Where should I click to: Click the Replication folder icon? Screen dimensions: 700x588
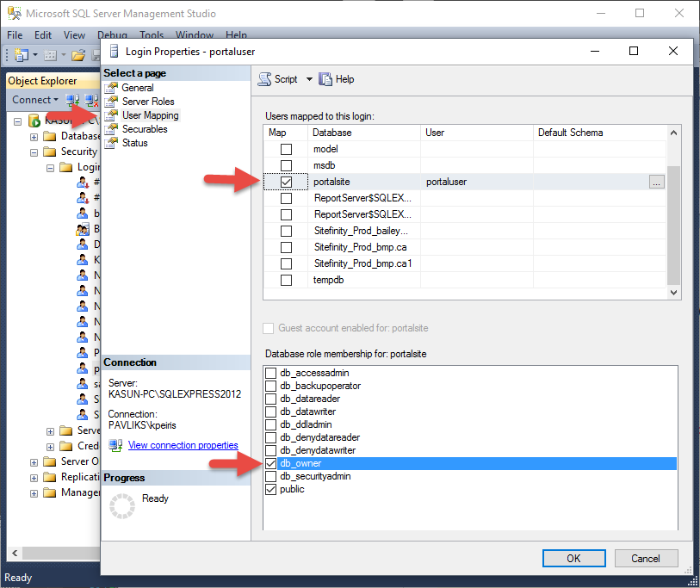point(50,477)
